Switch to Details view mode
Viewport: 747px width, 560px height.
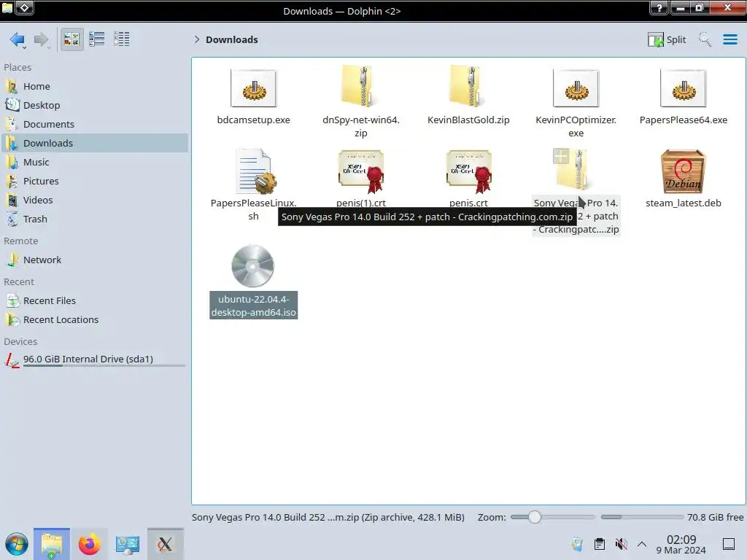pyautogui.click(x=122, y=39)
